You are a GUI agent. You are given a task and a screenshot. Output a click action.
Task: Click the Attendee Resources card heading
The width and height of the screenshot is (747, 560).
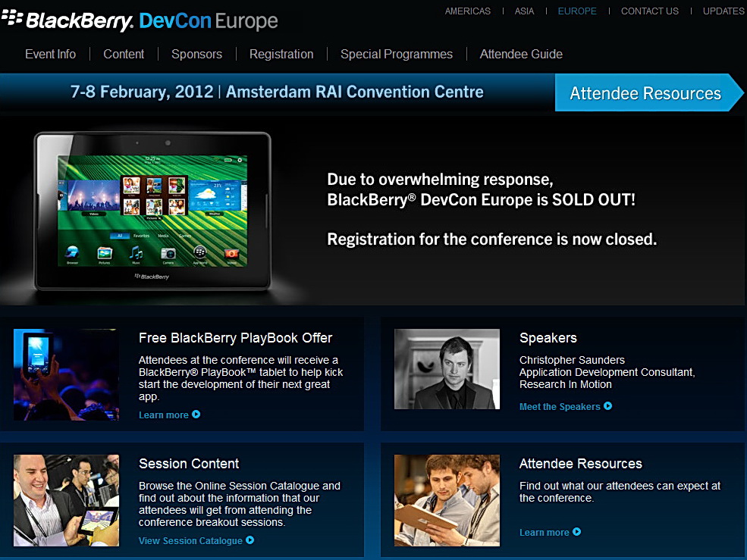[x=581, y=463]
